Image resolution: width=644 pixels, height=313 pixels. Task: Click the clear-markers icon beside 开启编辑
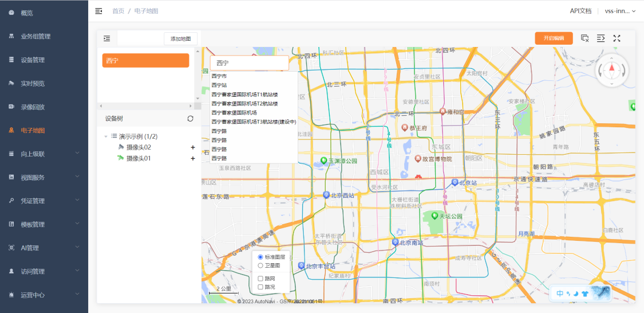(x=585, y=38)
